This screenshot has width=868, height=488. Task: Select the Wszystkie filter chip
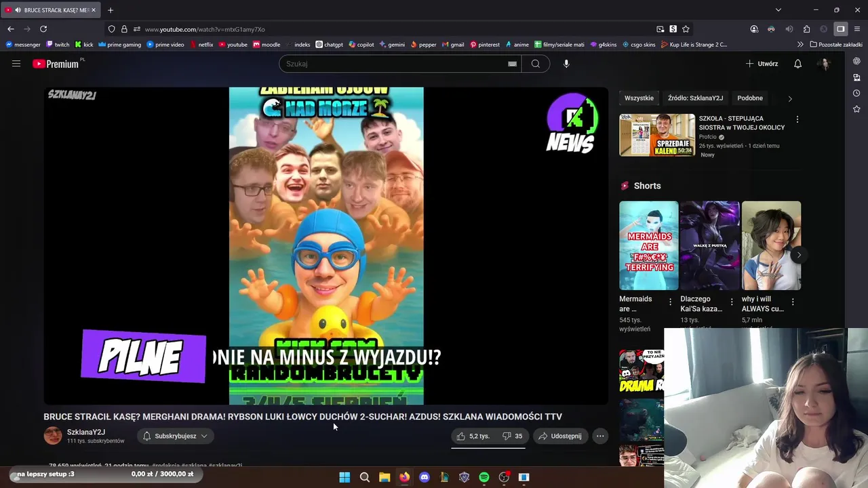click(x=639, y=98)
